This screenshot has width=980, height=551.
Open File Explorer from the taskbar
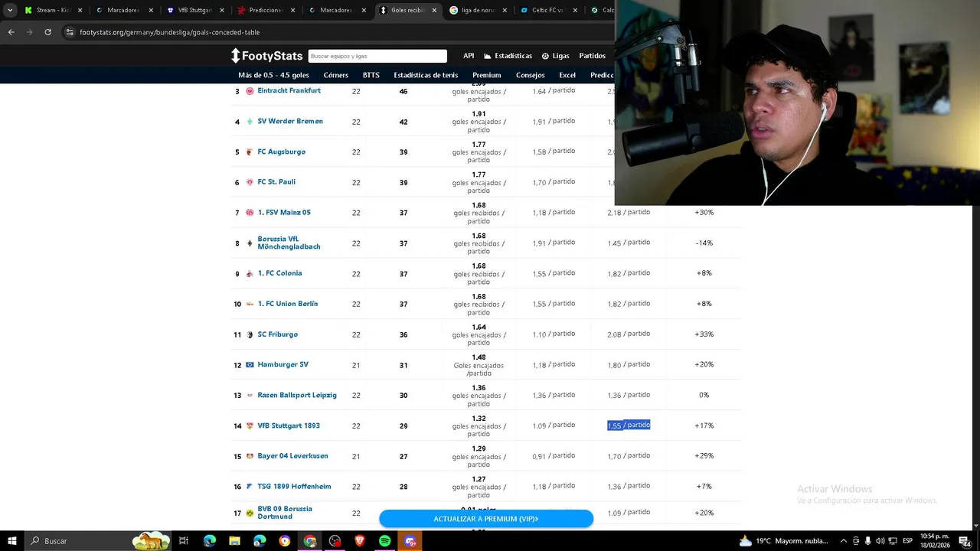(x=234, y=541)
